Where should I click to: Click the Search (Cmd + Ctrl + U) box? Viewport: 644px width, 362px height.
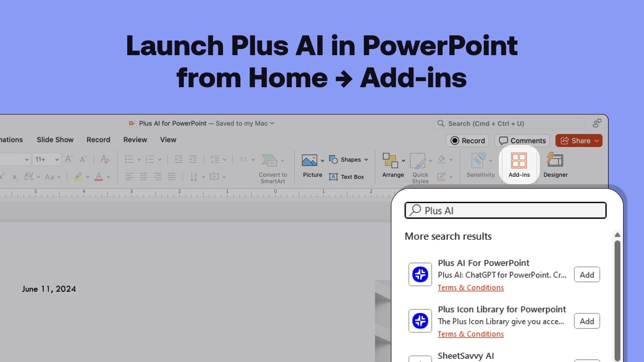[x=509, y=123]
